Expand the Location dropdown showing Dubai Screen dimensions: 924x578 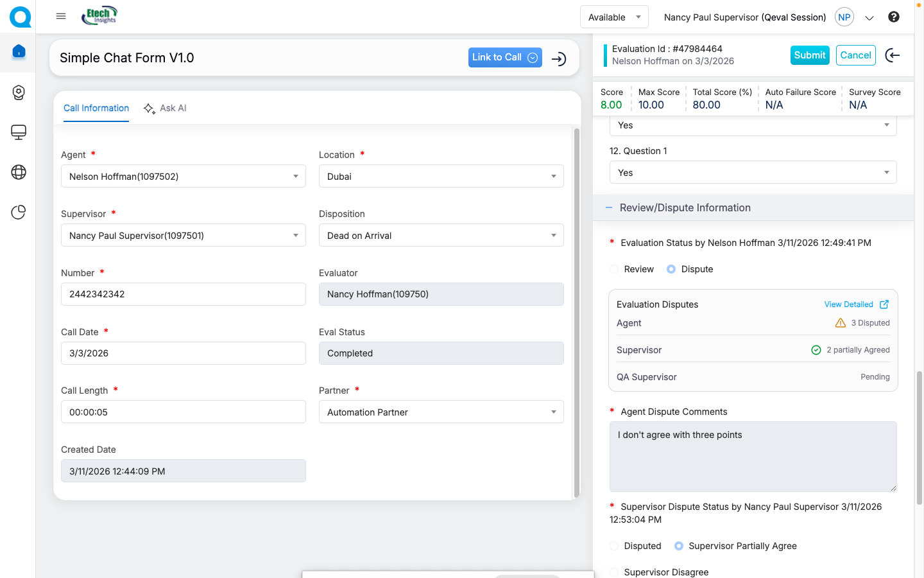click(x=441, y=177)
